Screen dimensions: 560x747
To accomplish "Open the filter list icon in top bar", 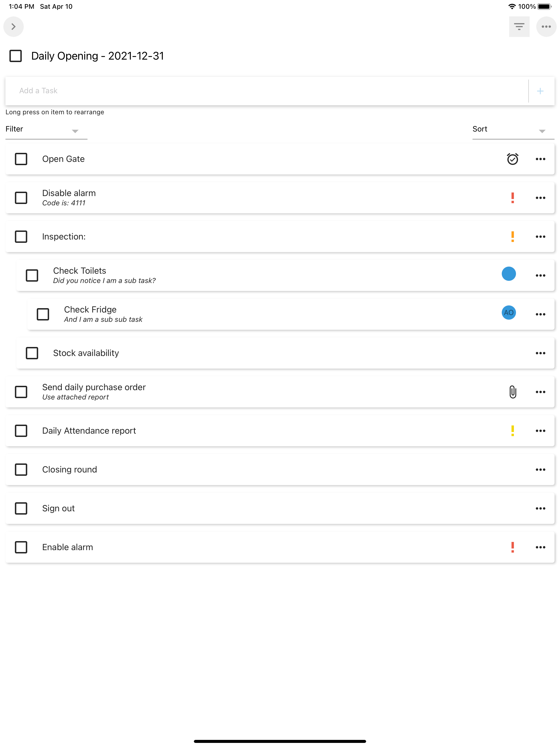I will (519, 27).
